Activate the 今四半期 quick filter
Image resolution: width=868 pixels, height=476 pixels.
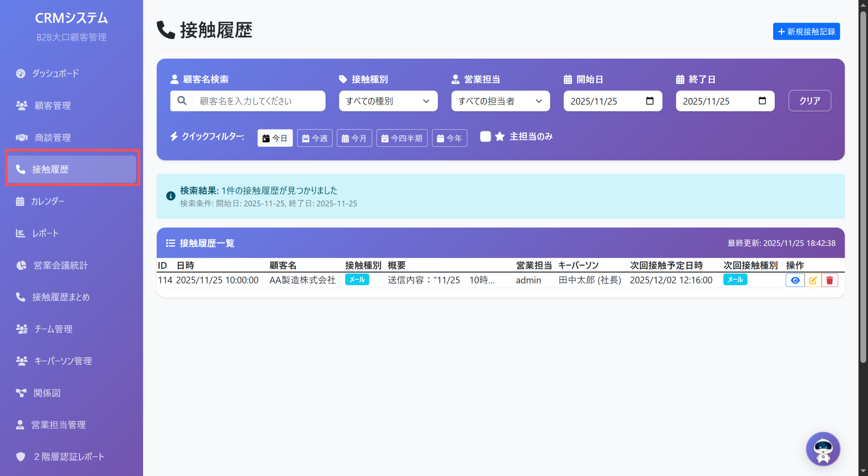tap(402, 138)
